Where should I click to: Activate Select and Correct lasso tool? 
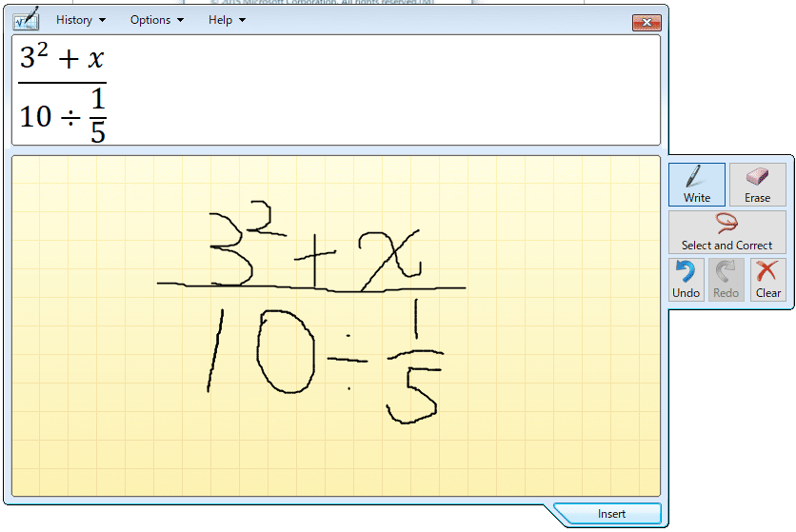coord(726,232)
